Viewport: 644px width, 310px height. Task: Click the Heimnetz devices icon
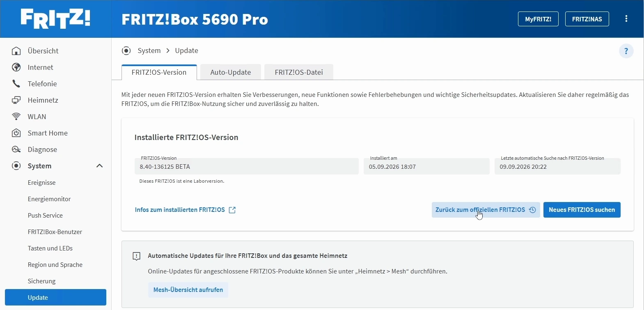click(x=16, y=100)
